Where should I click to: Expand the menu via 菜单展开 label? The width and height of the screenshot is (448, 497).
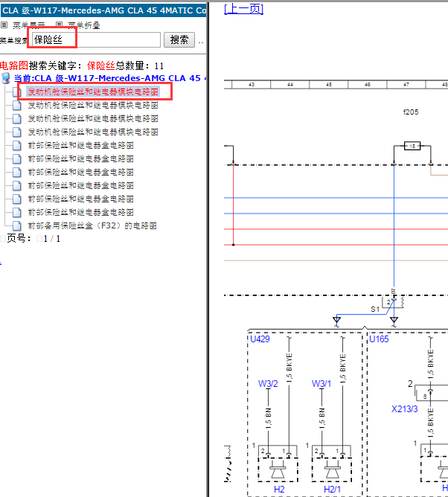[x=28, y=25]
